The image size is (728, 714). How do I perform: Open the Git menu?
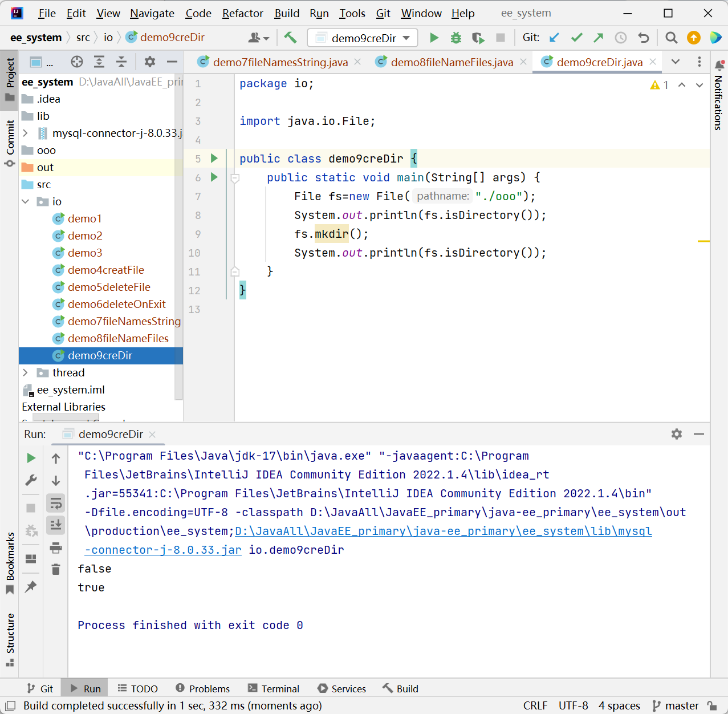[x=383, y=13]
